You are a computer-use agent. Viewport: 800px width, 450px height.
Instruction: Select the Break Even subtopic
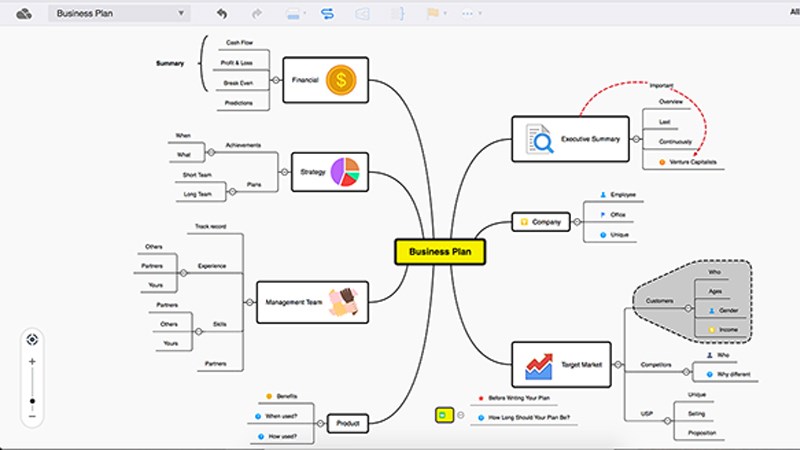(238, 83)
